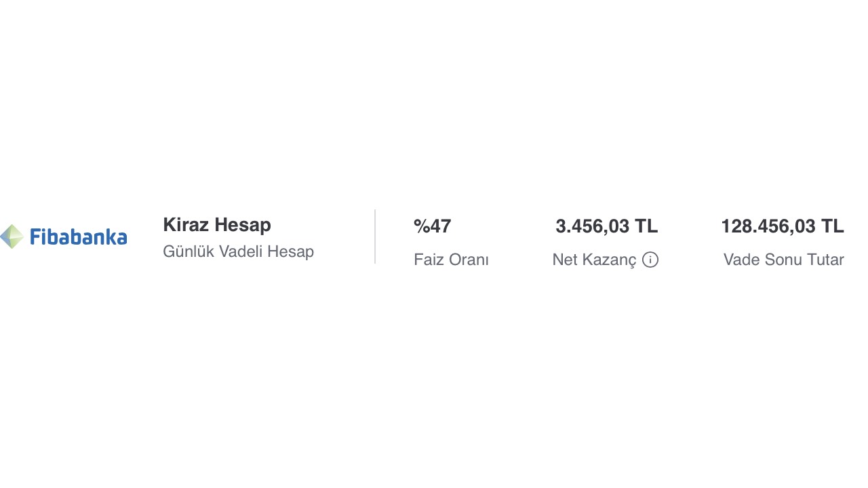Image resolution: width=868 pixels, height=488 pixels.
Task: Click the word "Kiraz" in the title
Action: [186, 224]
